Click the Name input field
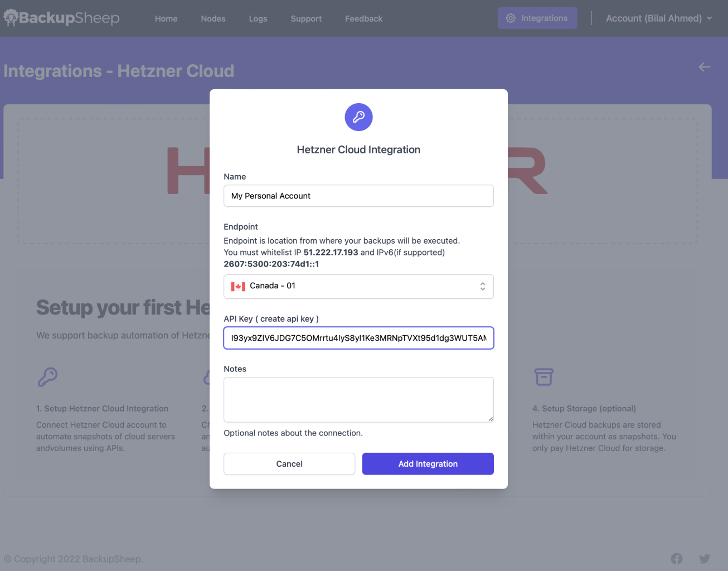This screenshot has height=571, width=728. click(358, 196)
